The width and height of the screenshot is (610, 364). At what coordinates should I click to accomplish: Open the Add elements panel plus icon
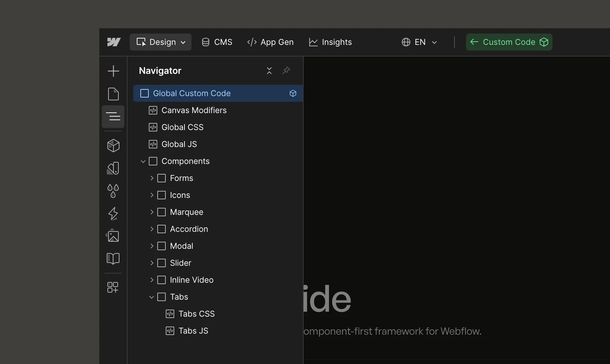(113, 71)
